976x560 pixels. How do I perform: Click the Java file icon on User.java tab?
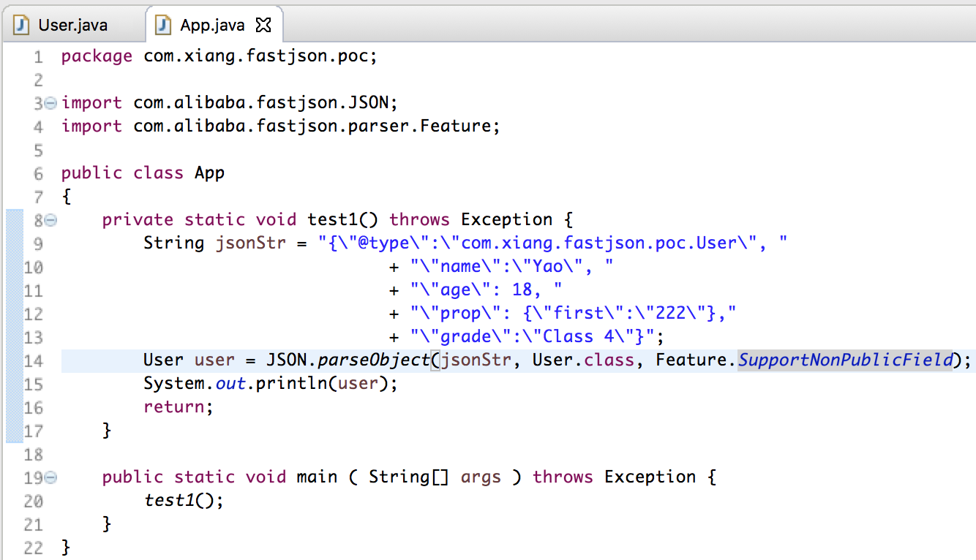pos(23,25)
